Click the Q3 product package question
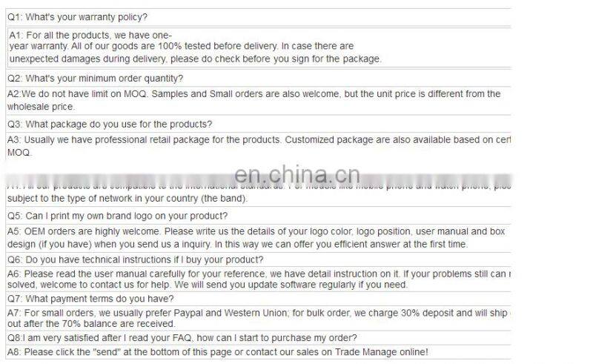Image resolution: width=593 pixels, height=364 pixels. point(110,124)
